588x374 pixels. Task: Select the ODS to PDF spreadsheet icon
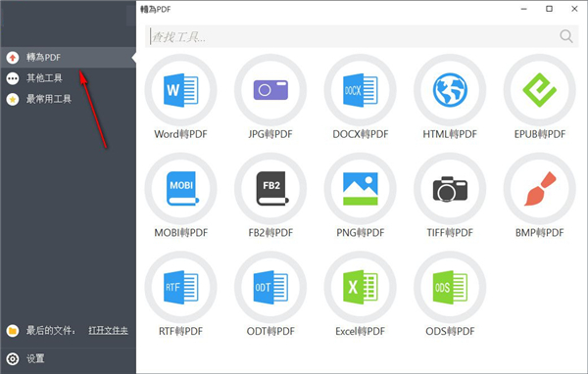pyautogui.click(x=450, y=287)
